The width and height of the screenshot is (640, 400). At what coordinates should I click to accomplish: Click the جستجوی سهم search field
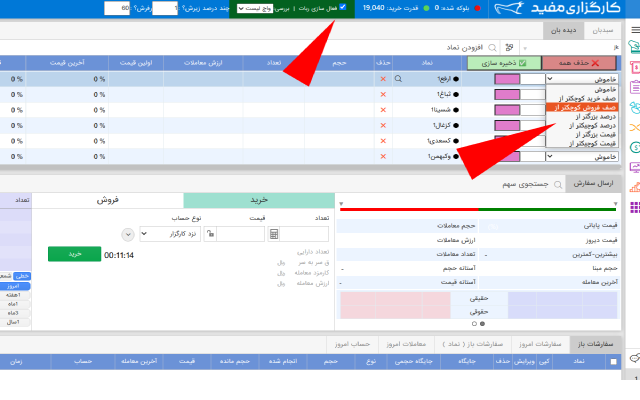530,184
